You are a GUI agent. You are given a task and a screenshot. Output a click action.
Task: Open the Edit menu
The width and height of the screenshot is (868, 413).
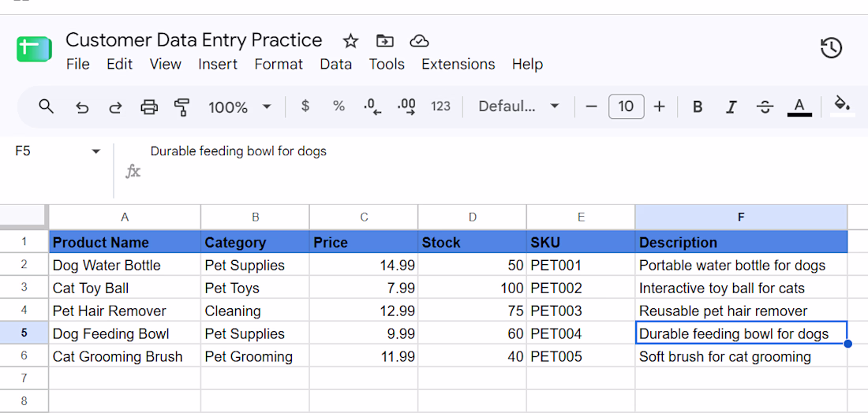(x=120, y=64)
